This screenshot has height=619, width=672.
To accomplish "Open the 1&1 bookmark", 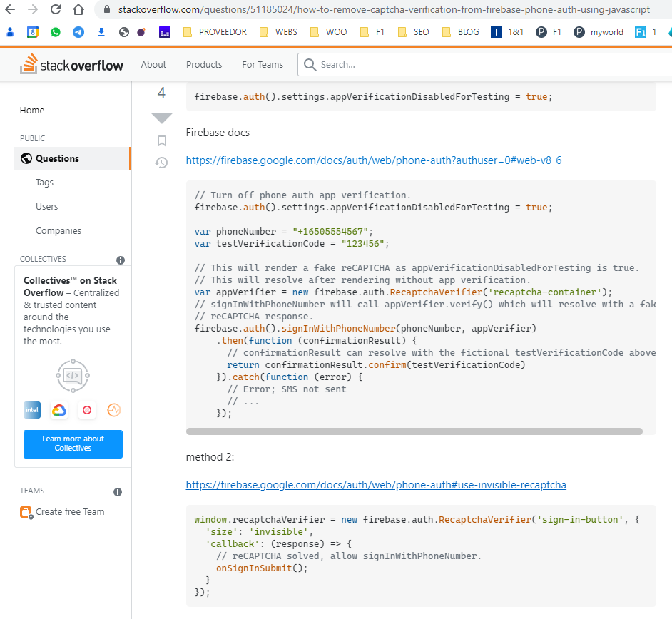I will [x=507, y=32].
